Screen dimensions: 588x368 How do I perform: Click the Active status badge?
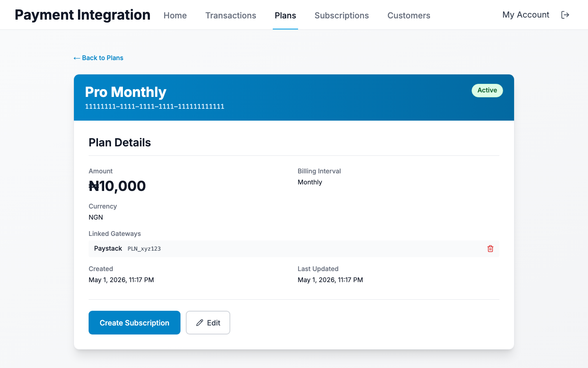click(487, 90)
